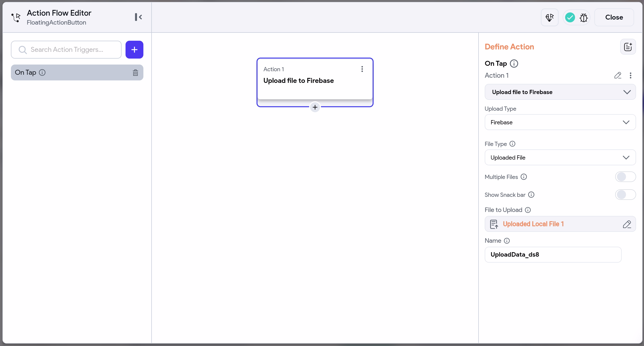Screen dimensions: 644x346
Task: Rename Action 1 with pencil icon
Action: [x=618, y=75]
